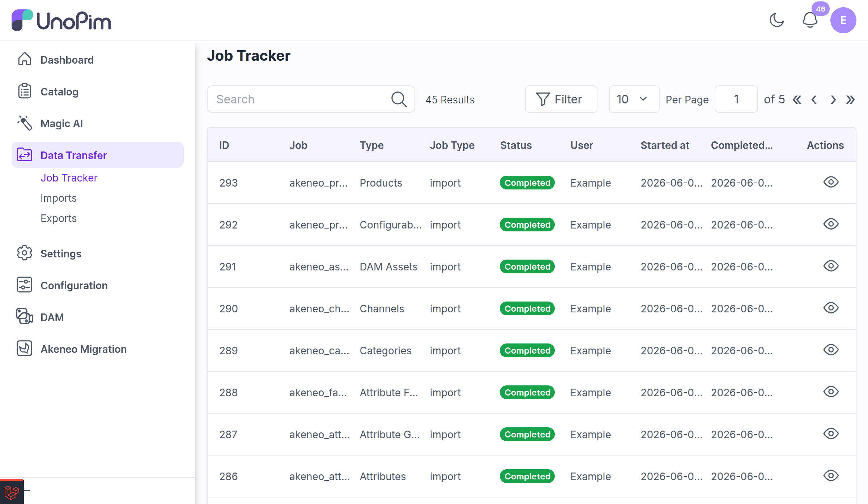This screenshot has width=868, height=504.
Task: Open notifications bell icon
Action: click(x=810, y=20)
